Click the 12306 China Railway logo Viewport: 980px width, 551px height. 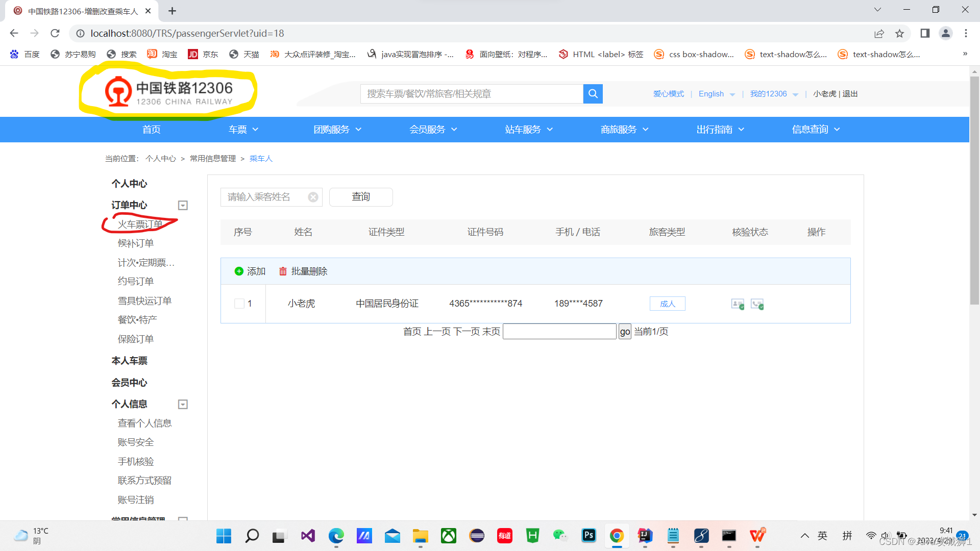tap(167, 93)
